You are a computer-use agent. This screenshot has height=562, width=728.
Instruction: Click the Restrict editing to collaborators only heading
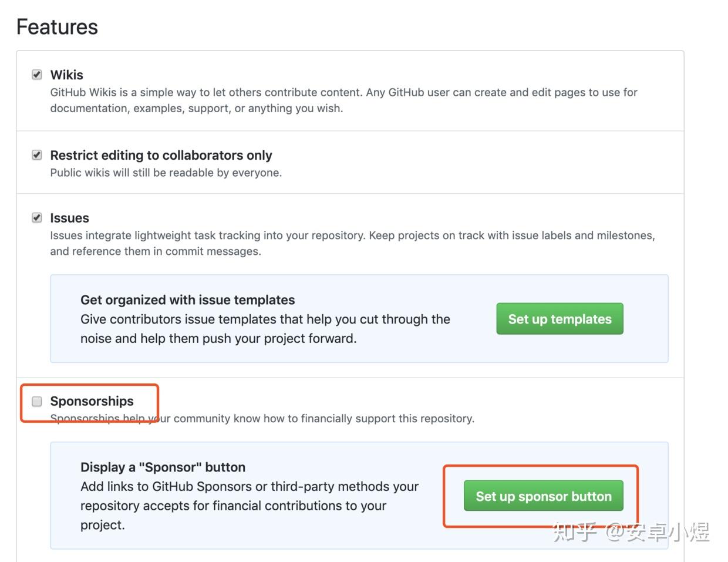click(x=161, y=154)
